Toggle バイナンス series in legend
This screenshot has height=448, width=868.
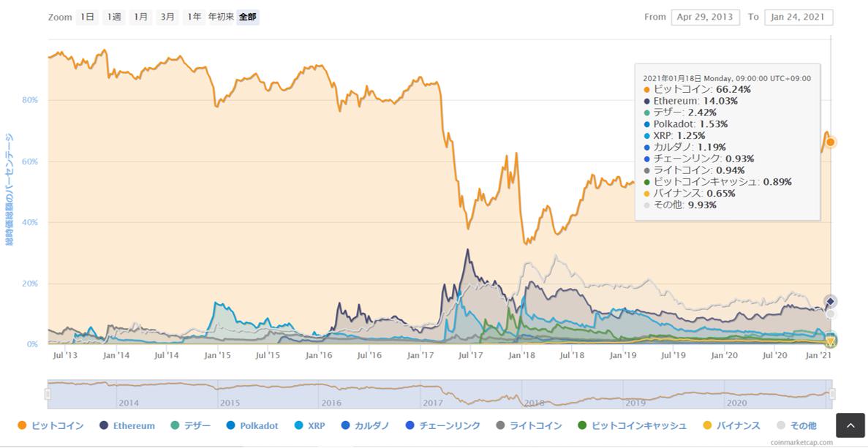pos(731,425)
